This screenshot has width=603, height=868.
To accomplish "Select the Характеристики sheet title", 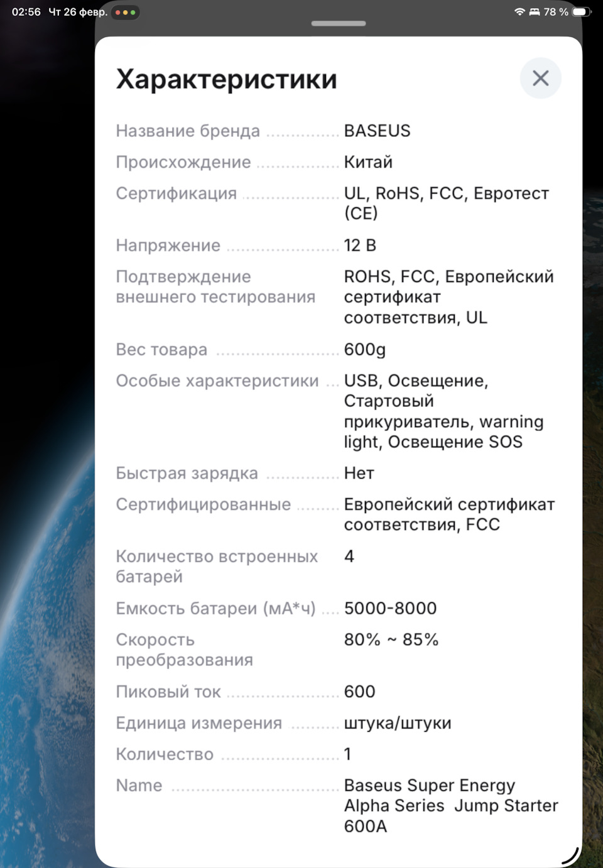I will [226, 79].
